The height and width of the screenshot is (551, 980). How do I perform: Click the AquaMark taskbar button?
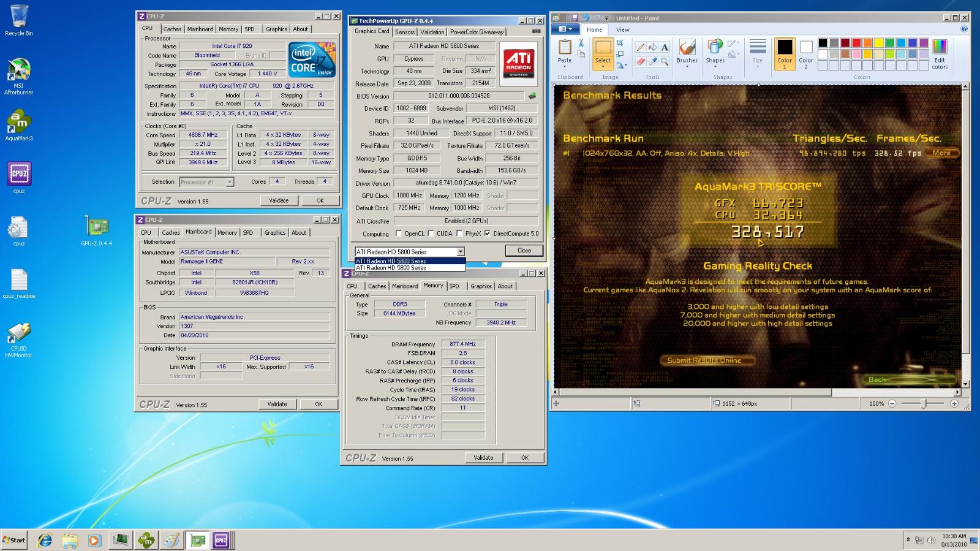click(x=146, y=540)
